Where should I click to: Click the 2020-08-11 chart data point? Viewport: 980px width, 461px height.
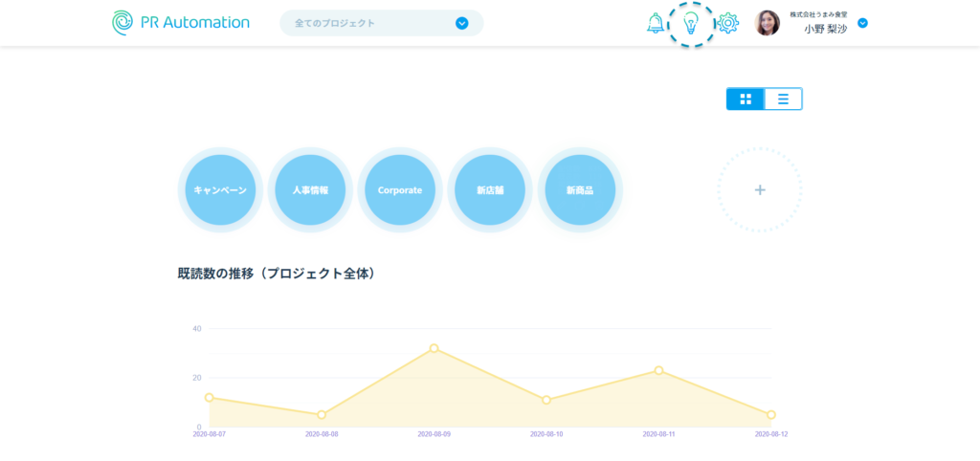pyautogui.click(x=658, y=370)
